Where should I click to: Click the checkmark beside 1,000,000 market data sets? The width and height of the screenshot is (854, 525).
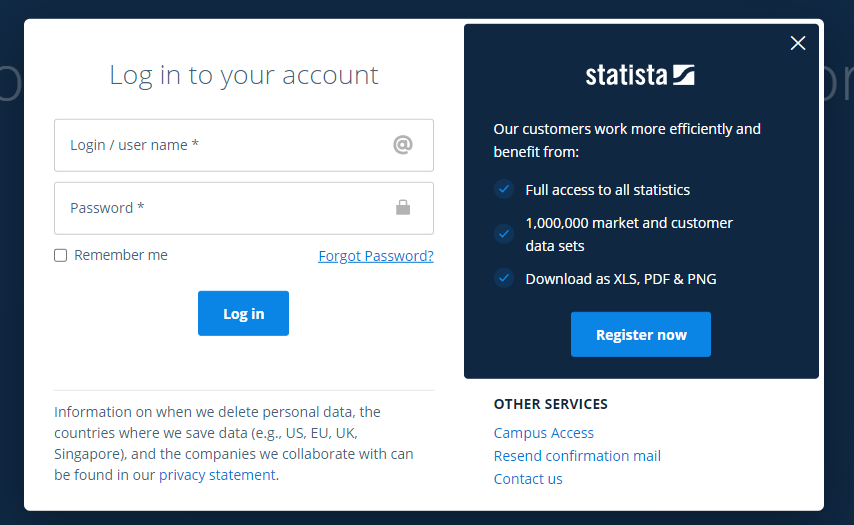(x=504, y=234)
